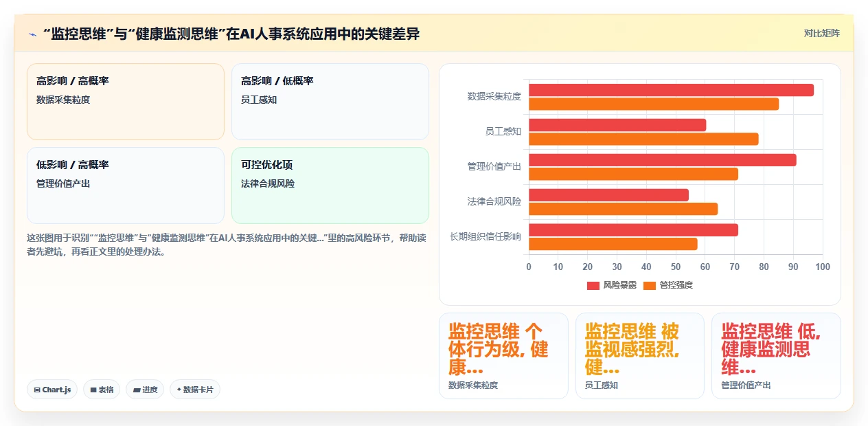Select the 低影响 / 高概率 quadrant card

coord(126,186)
